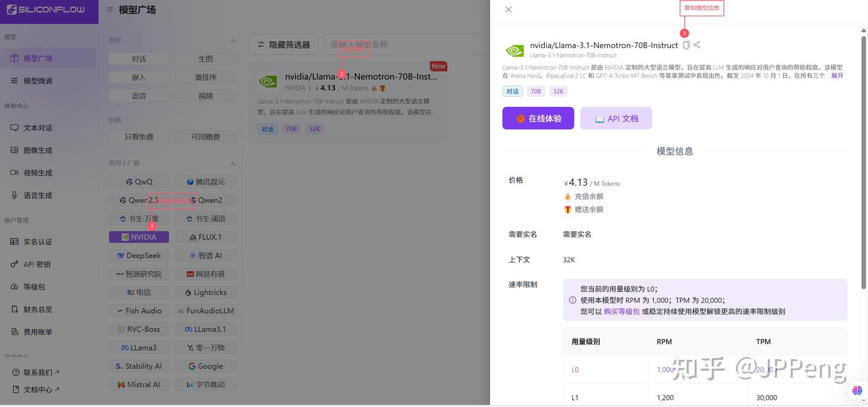Viewport: 868px width, 407px height.
Task: Filter by RVC-Boss vendor
Action: (139, 329)
